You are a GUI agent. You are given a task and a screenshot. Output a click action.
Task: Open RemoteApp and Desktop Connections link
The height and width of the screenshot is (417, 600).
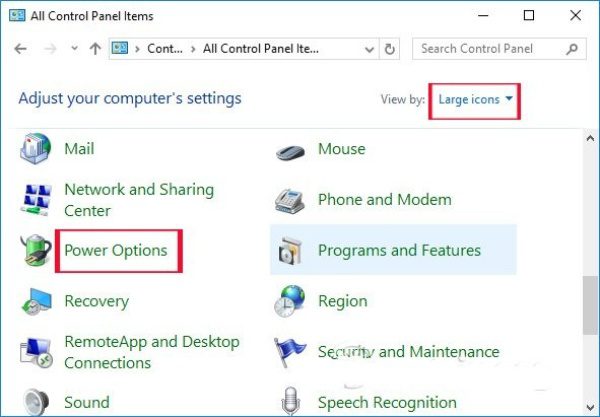(152, 352)
